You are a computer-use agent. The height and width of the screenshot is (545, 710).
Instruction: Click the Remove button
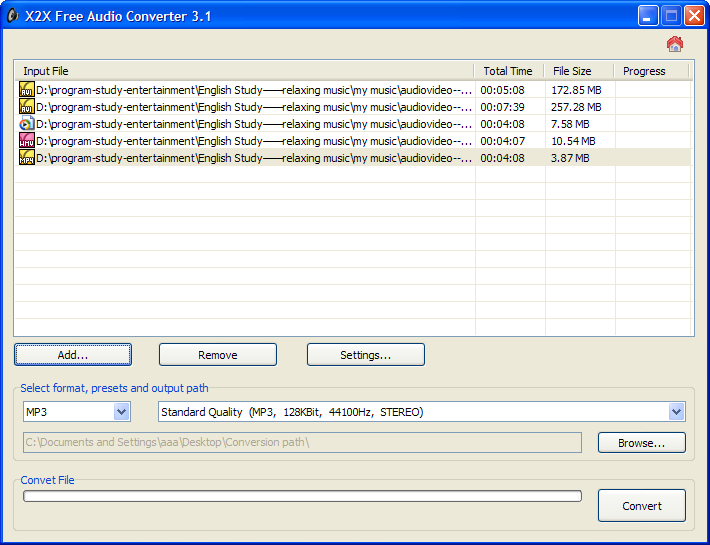(x=218, y=354)
